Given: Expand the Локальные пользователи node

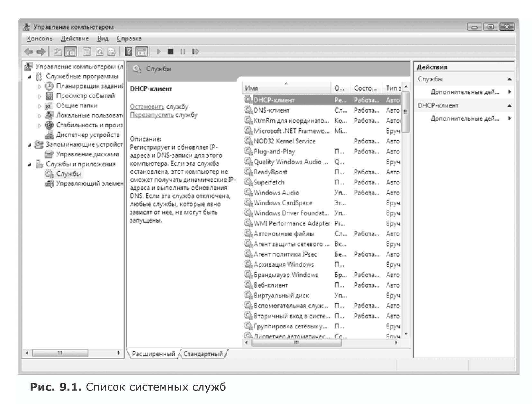Looking at the screenshot, I should [x=40, y=116].
